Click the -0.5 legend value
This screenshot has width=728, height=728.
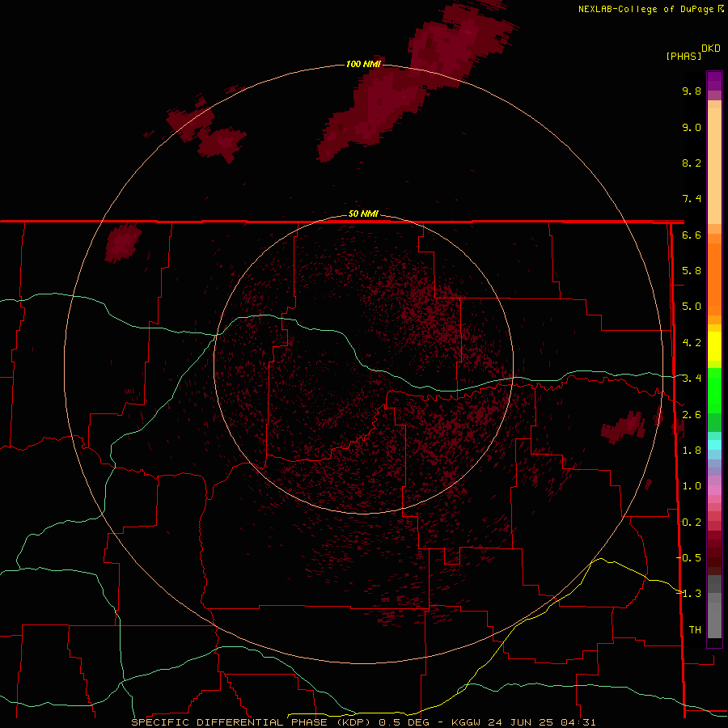click(688, 558)
